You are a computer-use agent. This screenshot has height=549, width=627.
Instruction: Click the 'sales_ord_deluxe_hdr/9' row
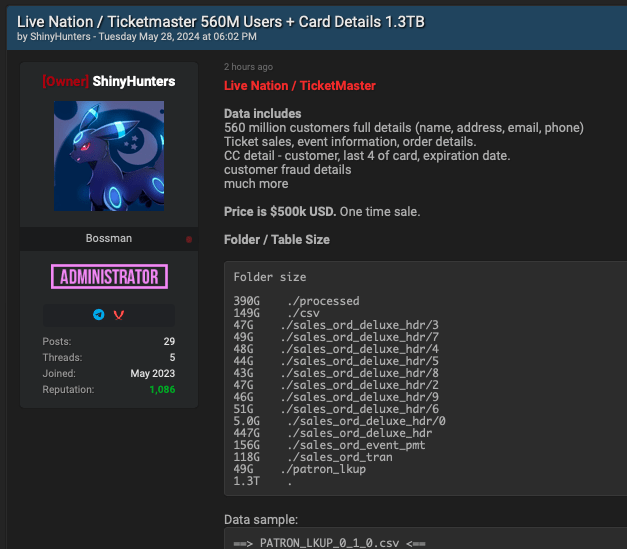pos(336,397)
